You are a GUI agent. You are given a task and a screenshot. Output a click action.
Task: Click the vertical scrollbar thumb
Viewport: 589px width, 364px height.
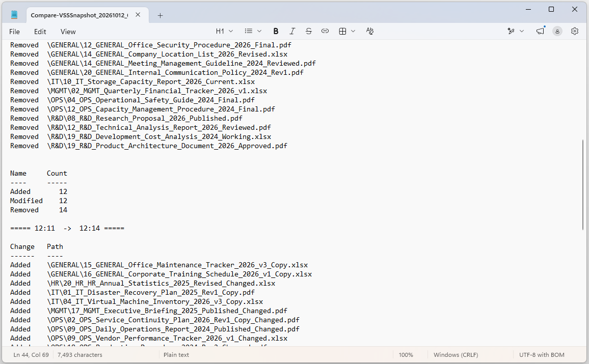tap(583, 184)
